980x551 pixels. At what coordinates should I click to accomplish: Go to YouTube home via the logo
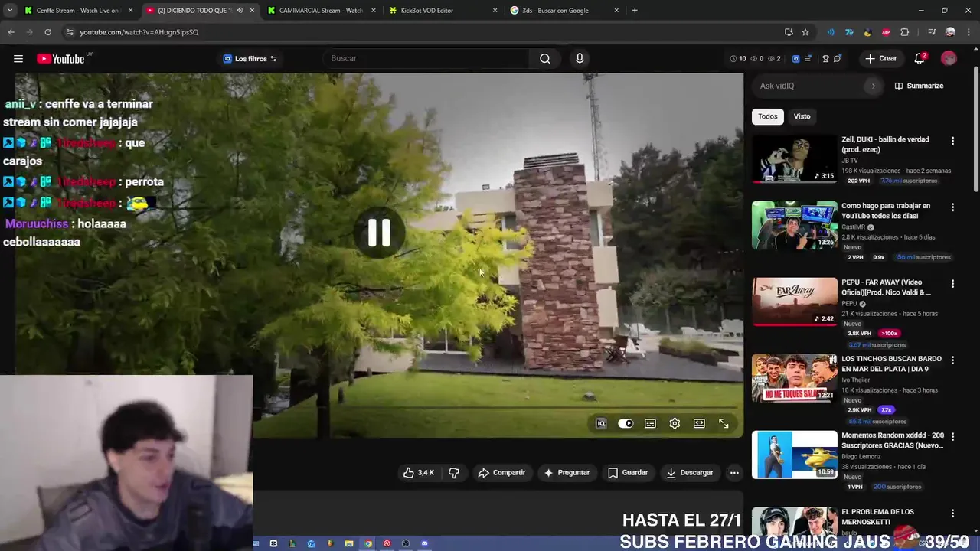[60, 59]
